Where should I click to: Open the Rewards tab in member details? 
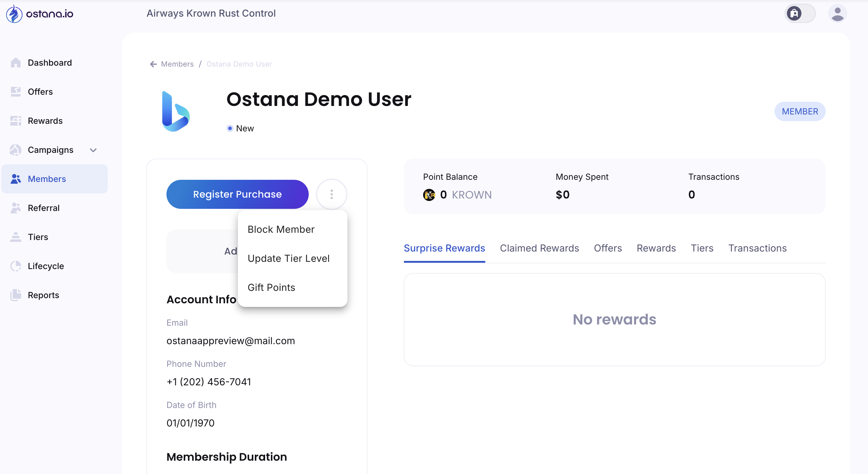(656, 248)
